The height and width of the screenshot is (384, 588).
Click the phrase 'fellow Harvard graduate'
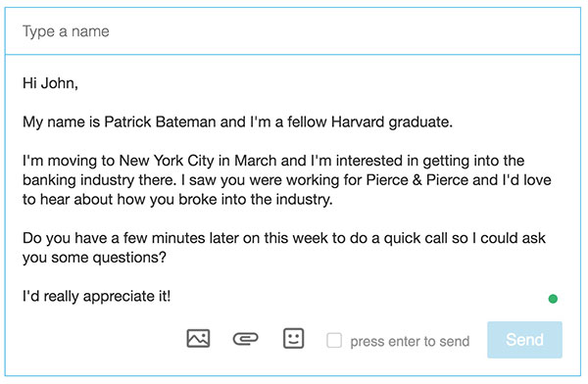click(369, 122)
